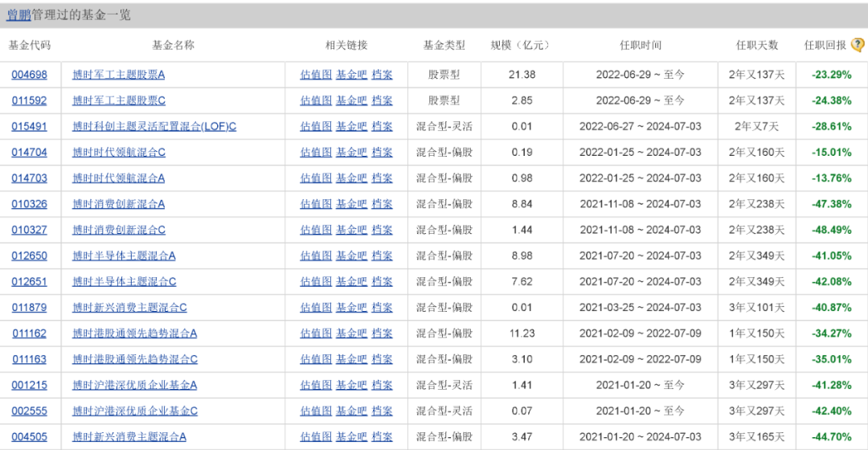Select the 规模（亿元） column header
The width and height of the screenshot is (868, 450).
pyautogui.click(x=522, y=45)
